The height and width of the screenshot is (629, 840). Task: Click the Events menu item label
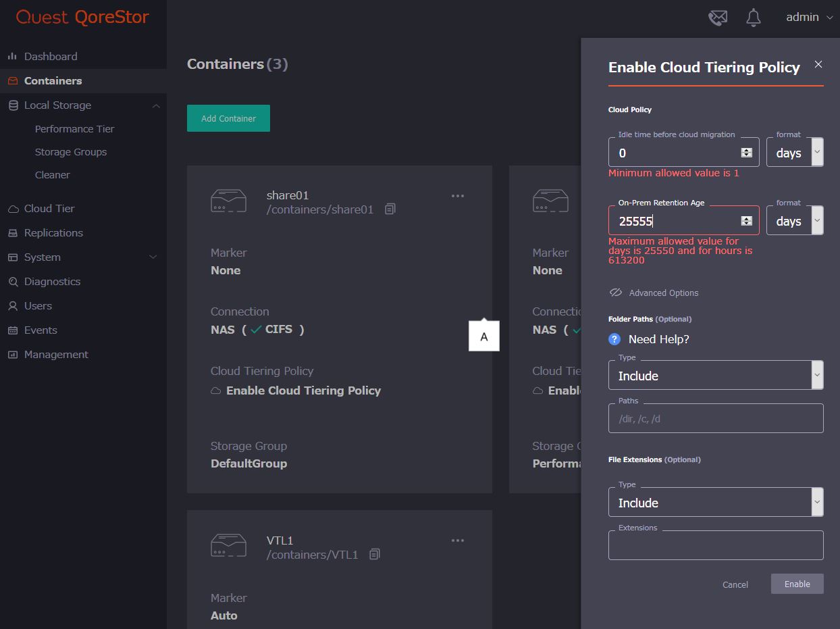[41, 330]
